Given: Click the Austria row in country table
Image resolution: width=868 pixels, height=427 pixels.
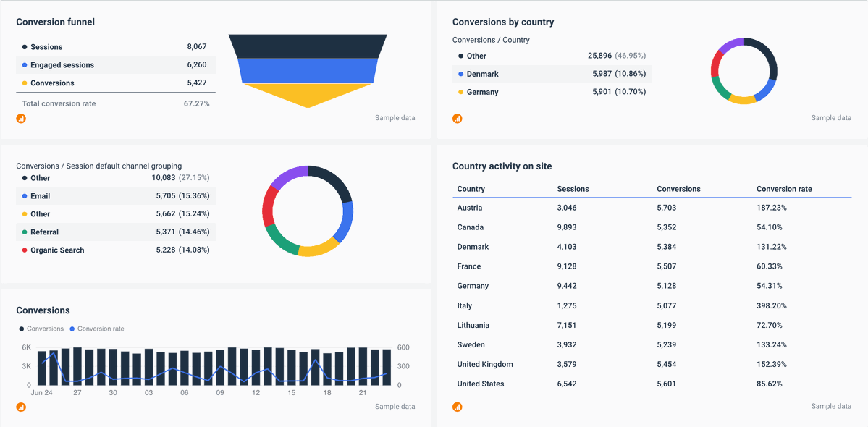Looking at the screenshot, I should [x=652, y=208].
